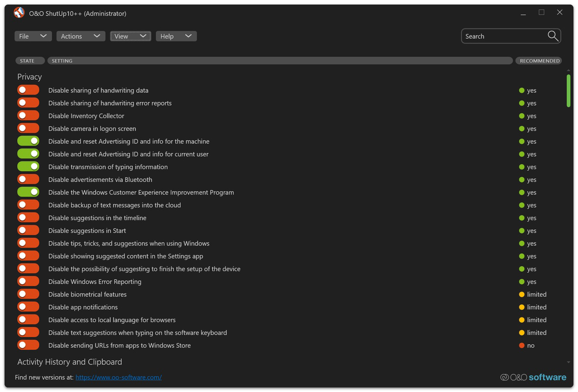The height and width of the screenshot is (392, 578).
Task: Click 'yes' label for Inventory Collector row
Action: (x=531, y=116)
